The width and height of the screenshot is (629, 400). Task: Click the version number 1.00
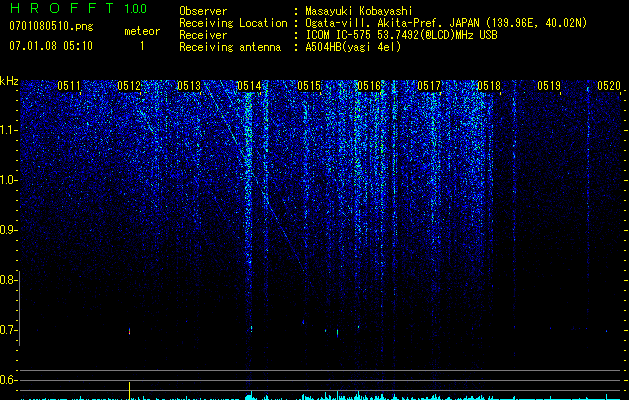(x=135, y=8)
